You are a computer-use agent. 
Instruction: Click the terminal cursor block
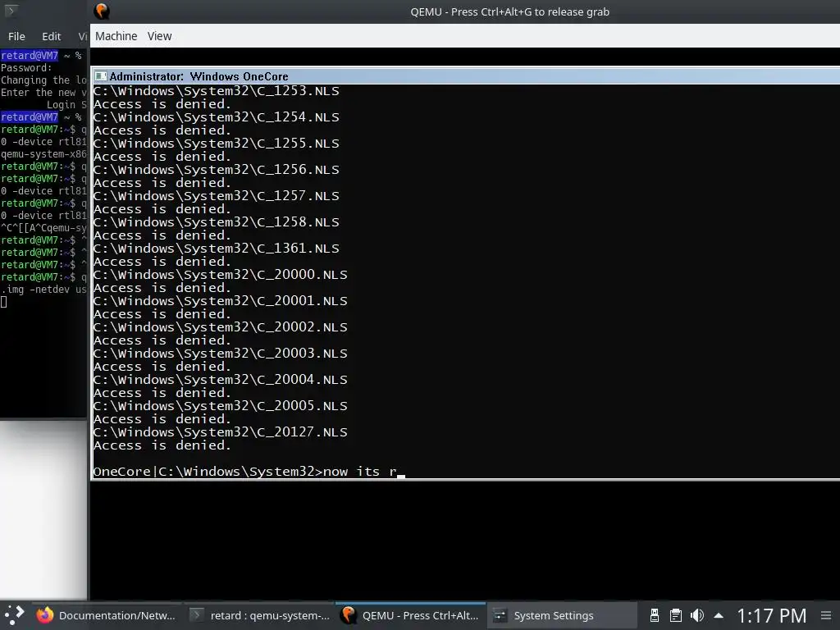point(4,302)
